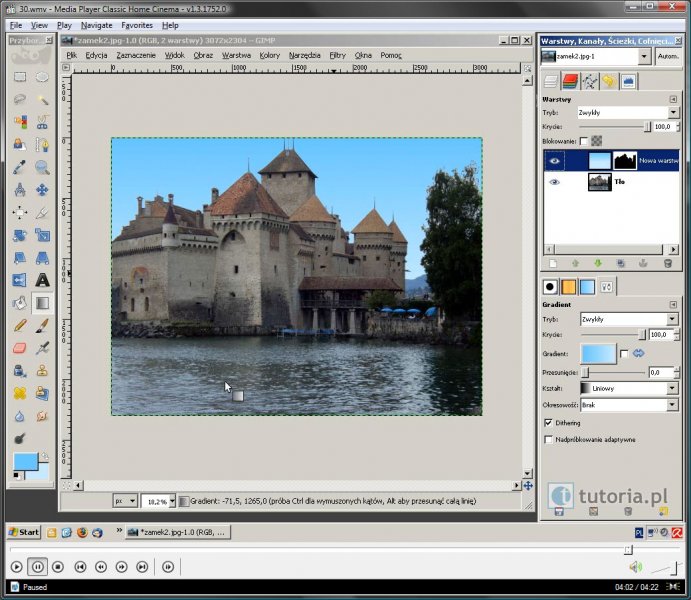The width and height of the screenshot is (691, 600).
Task: Choose the Pencil tool
Action: point(20,326)
